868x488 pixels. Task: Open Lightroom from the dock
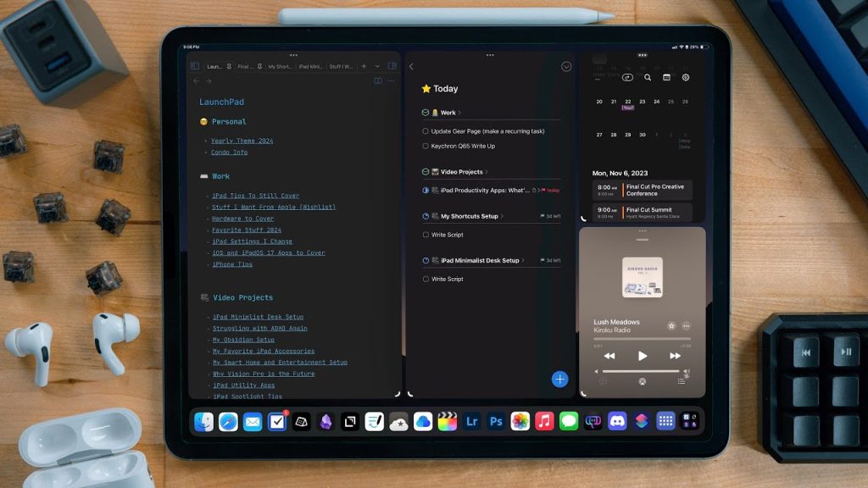[x=471, y=422]
